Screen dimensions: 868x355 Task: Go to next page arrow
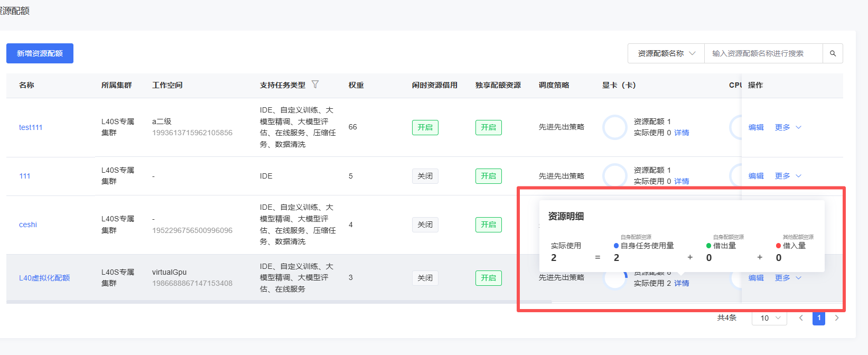[837, 318]
